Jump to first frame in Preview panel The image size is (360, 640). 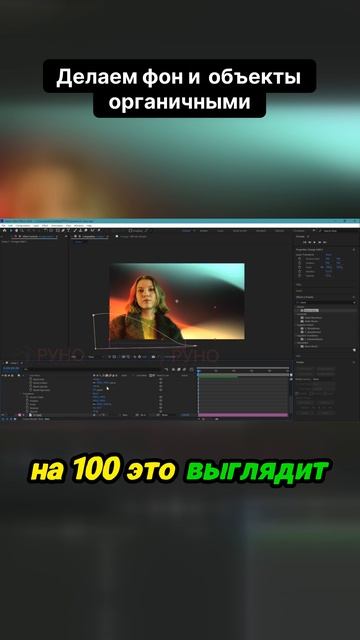tap(304, 242)
